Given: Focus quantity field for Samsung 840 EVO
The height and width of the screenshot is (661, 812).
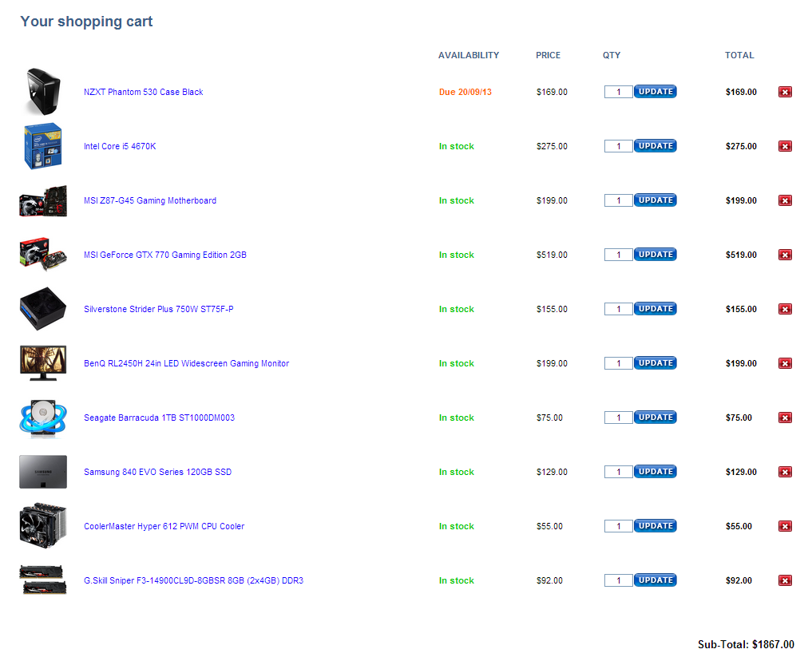Looking at the screenshot, I should click(618, 473).
